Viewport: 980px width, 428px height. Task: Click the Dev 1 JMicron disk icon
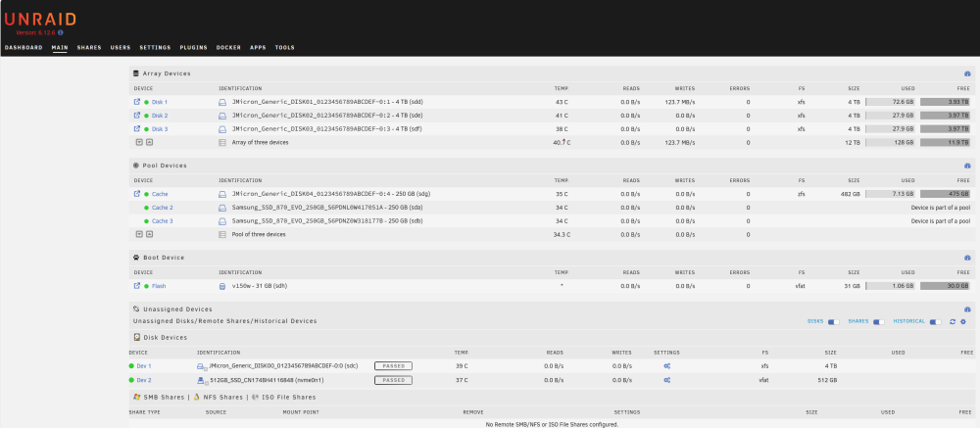[x=201, y=366]
